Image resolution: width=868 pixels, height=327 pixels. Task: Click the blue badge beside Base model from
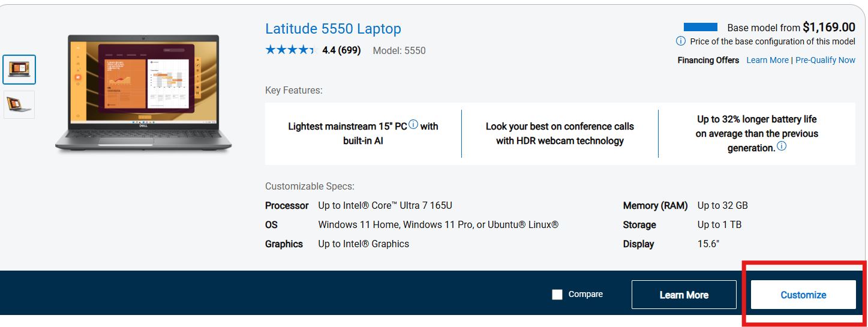700,27
